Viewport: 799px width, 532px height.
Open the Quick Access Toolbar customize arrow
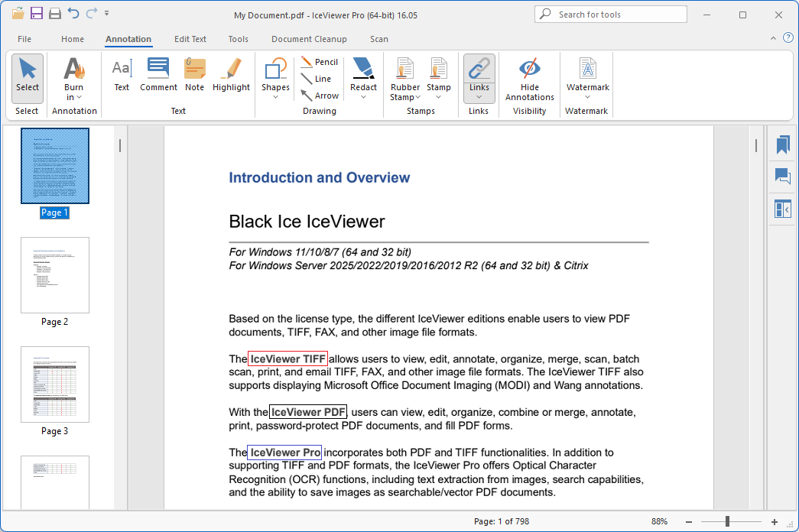106,13
